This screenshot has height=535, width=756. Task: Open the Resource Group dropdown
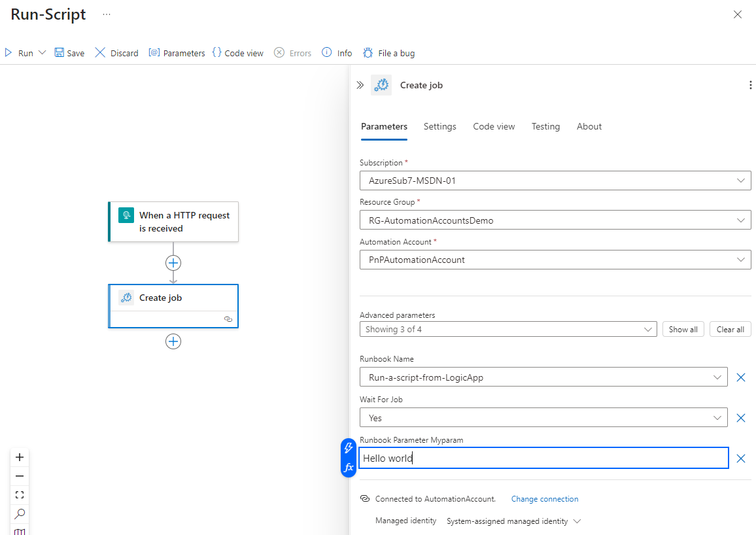pos(741,220)
